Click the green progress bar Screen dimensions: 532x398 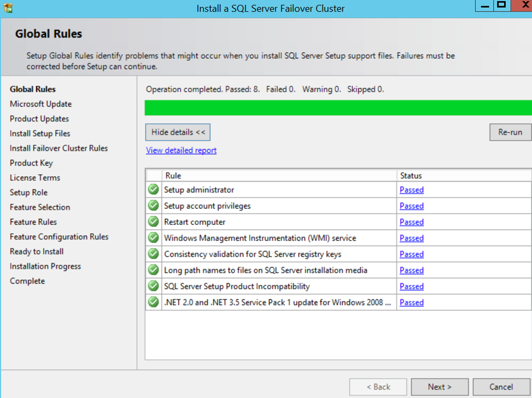tap(338, 108)
